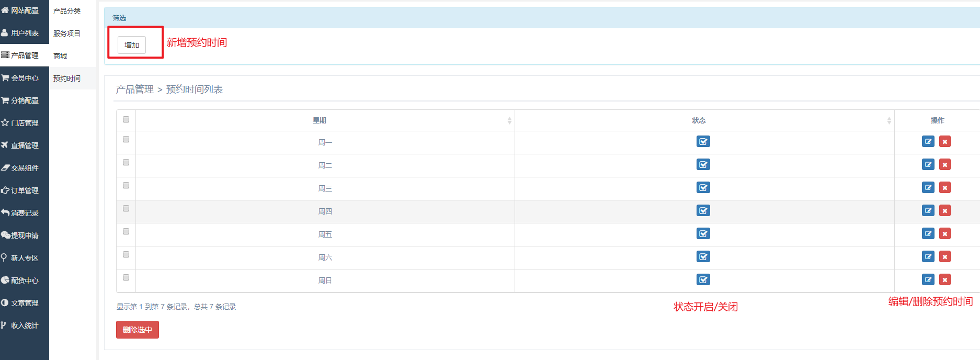This screenshot has height=360, width=980.
Task: Edit the 周三 appointment time
Action: (x=928, y=187)
